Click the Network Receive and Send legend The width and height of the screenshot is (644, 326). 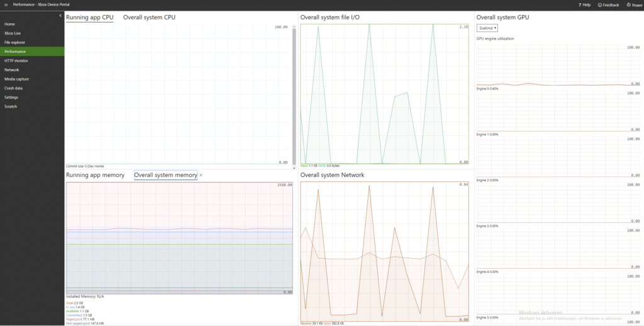(x=322, y=323)
